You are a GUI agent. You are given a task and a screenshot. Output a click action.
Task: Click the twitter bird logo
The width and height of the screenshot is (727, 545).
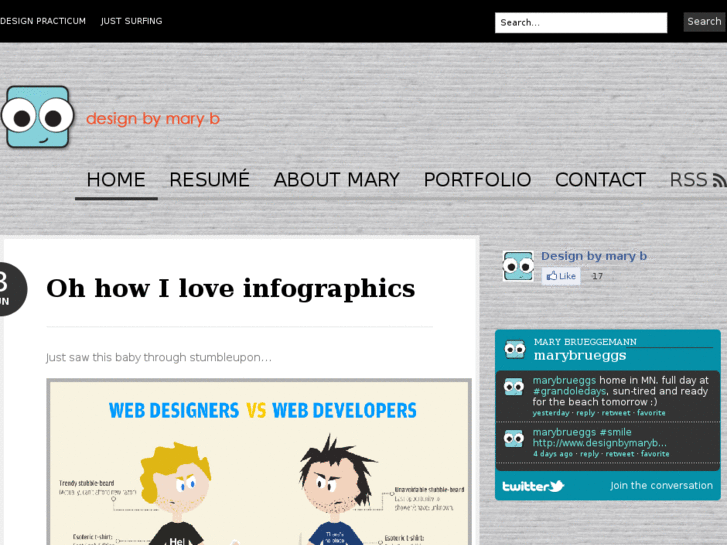(x=533, y=486)
